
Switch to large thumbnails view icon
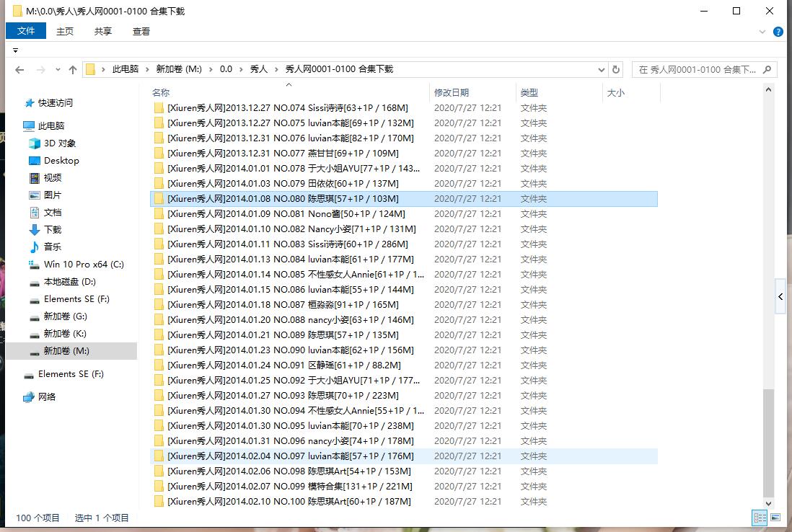pos(775,518)
